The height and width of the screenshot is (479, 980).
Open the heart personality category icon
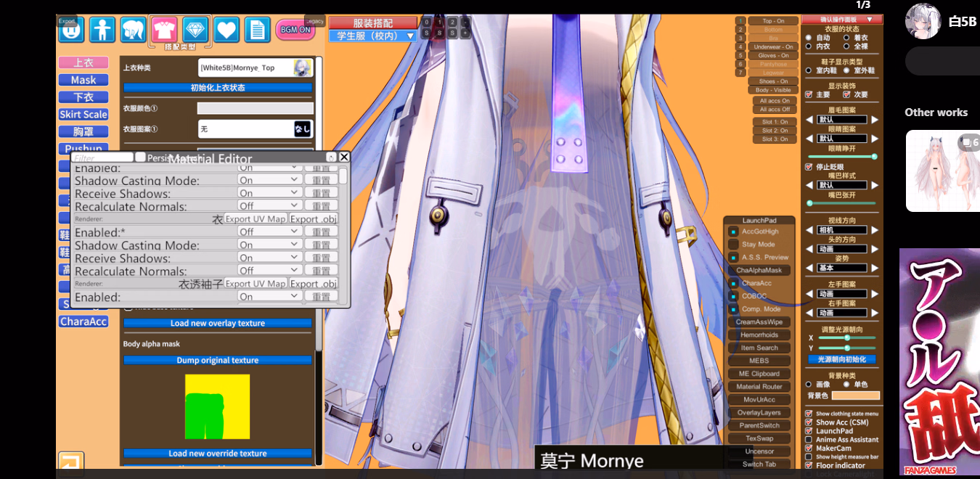point(226,30)
